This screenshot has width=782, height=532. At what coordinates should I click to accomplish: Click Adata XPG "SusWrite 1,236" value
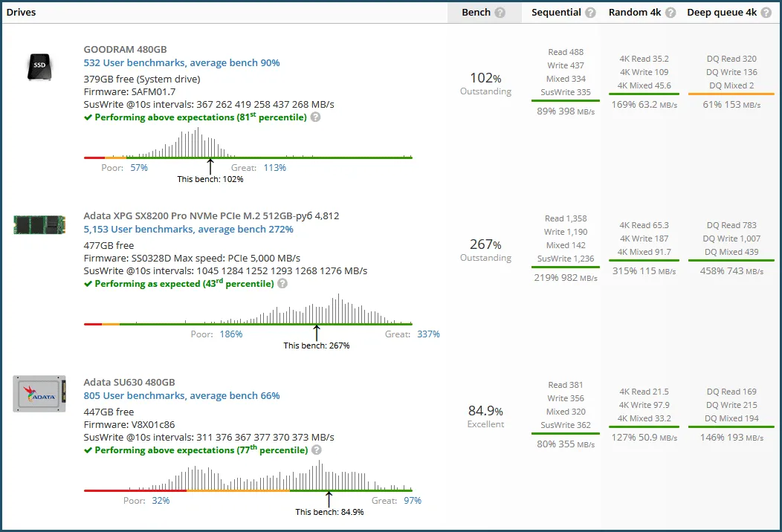click(566, 259)
